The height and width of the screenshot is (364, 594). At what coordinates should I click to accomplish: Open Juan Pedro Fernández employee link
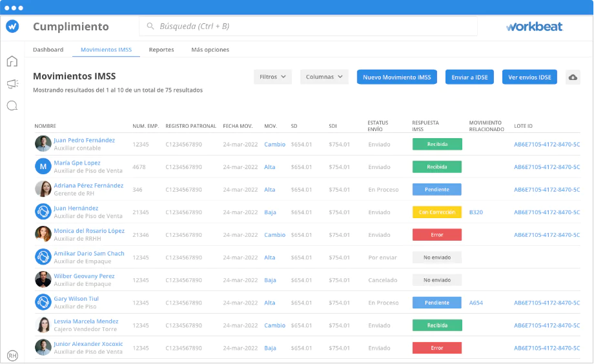point(84,140)
